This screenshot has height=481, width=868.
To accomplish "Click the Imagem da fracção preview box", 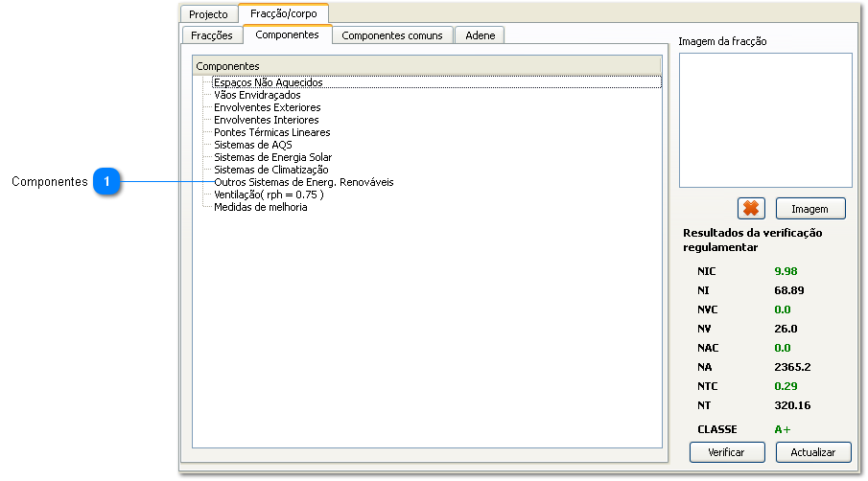I will (764, 120).
